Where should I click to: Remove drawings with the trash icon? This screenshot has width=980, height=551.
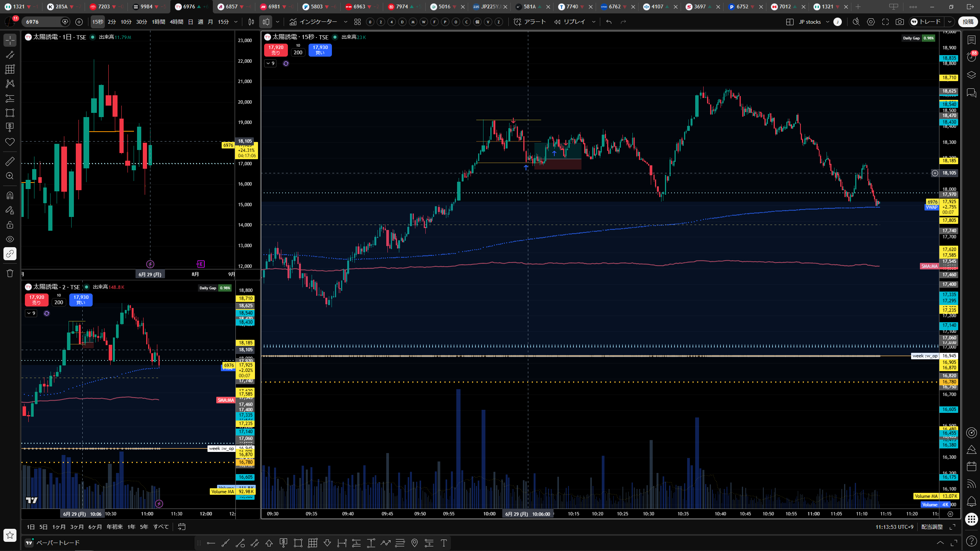point(10,273)
